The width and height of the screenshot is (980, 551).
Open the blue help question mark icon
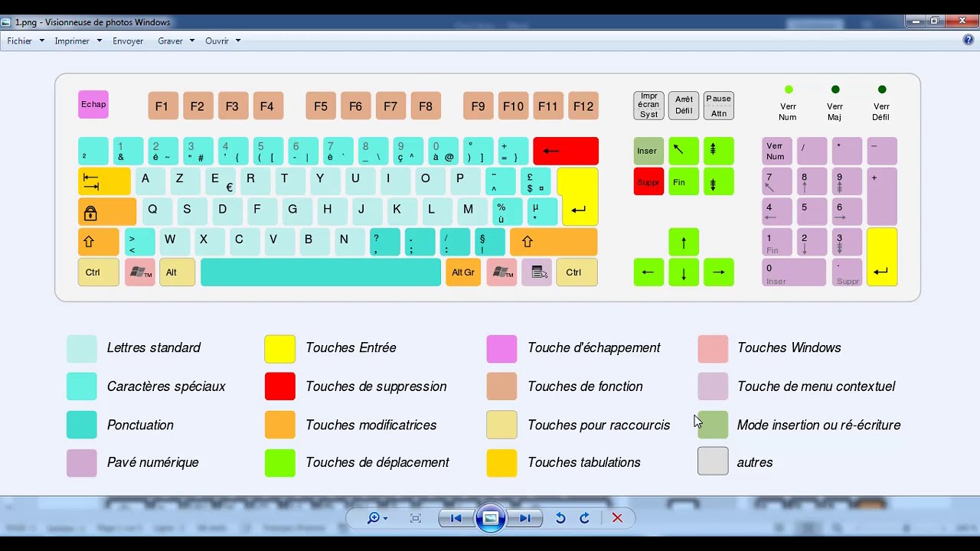coord(969,40)
